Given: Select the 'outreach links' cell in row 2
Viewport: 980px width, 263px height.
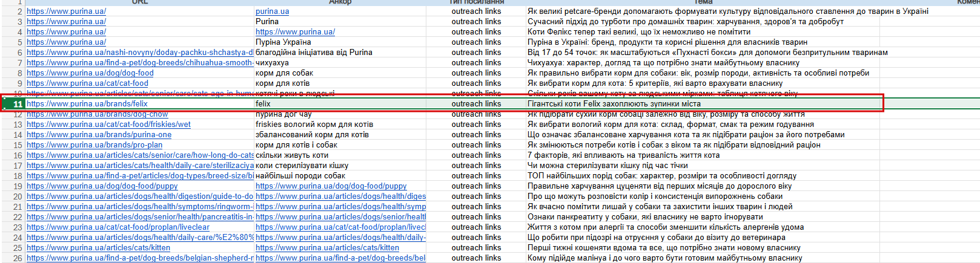Looking at the screenshot, I should [x=476, y=11].
